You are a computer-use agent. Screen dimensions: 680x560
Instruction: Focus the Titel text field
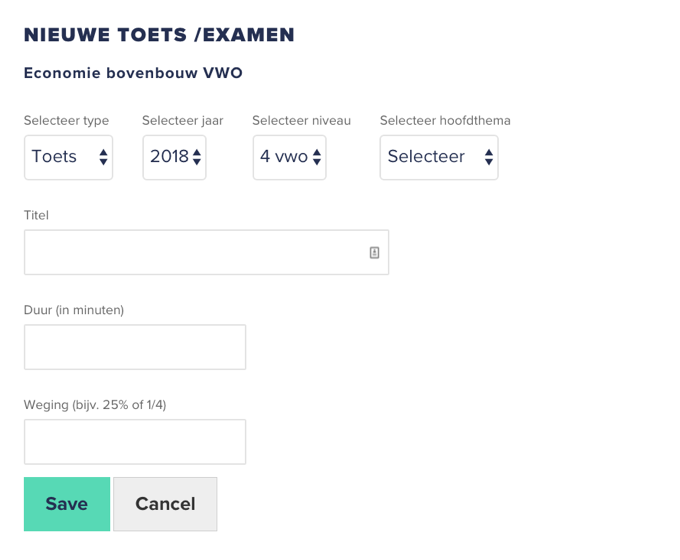point(206,252)
